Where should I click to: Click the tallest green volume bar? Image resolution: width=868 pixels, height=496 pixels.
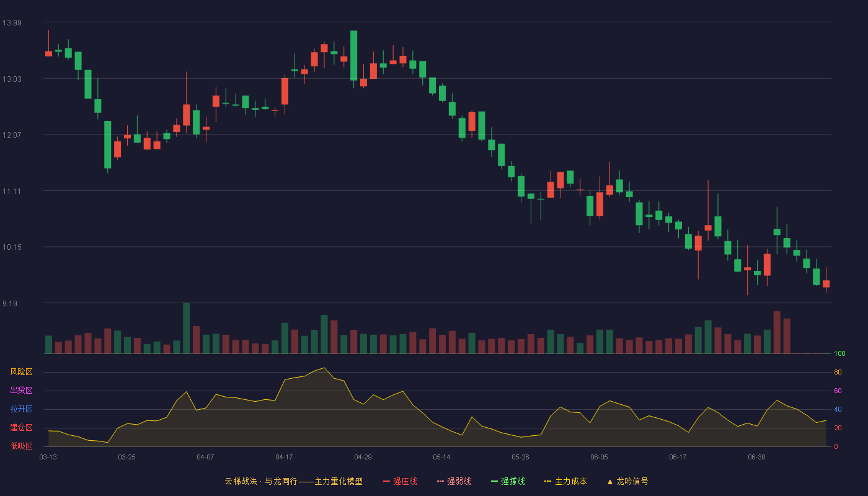pos(186,328)
